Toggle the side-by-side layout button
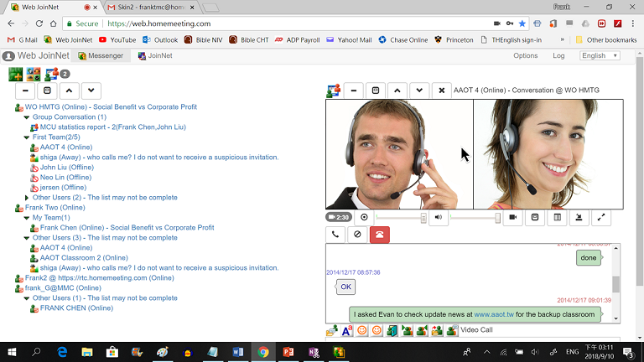 [x=558, y=218]
